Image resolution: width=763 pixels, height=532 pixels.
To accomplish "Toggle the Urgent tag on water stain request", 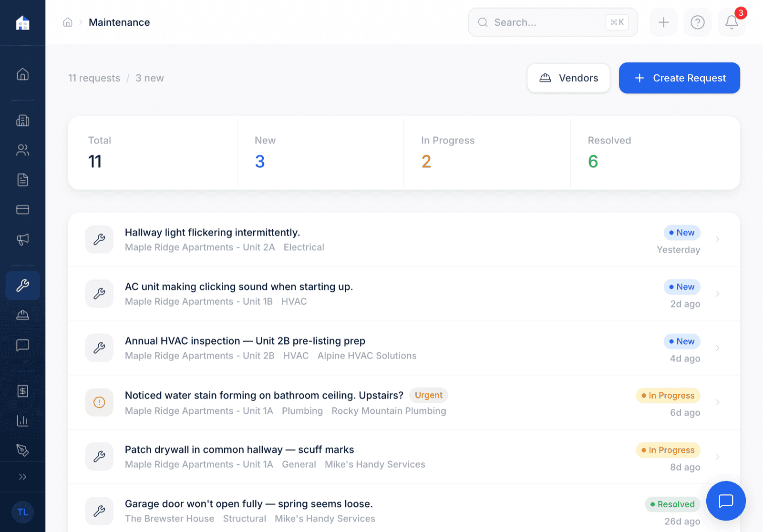I will (428, 395).
